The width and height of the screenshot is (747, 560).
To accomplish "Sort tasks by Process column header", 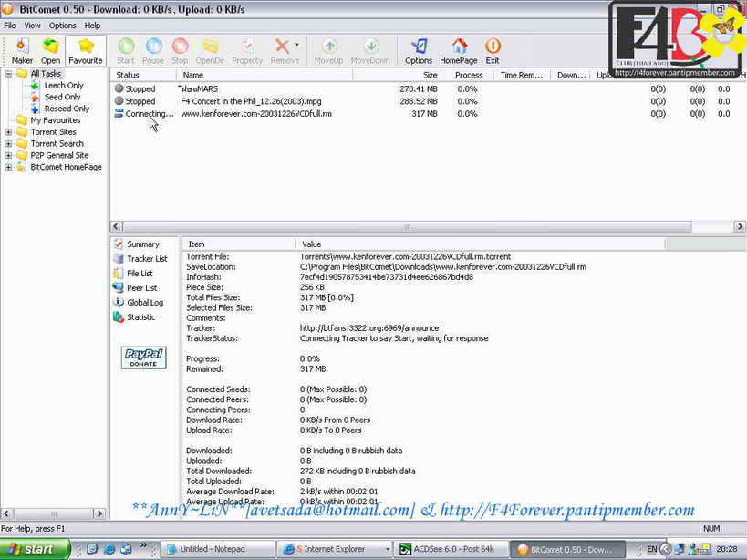I will pos(469,75).
